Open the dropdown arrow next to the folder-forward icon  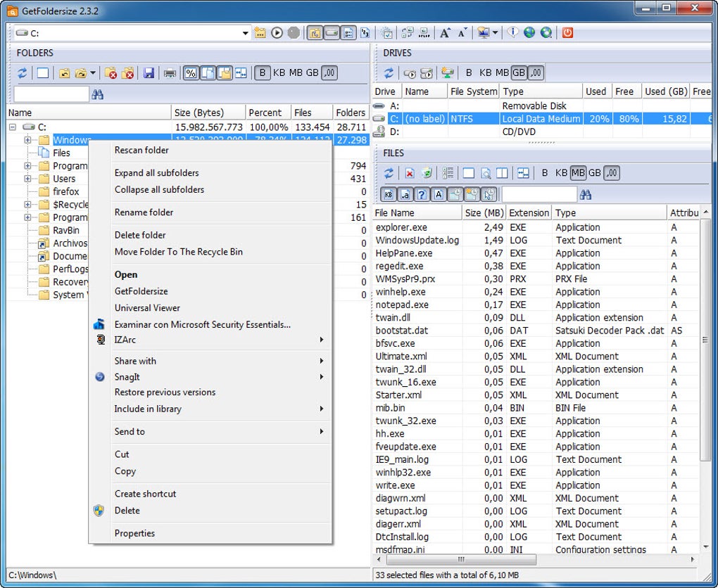click(x=93, y=72)
